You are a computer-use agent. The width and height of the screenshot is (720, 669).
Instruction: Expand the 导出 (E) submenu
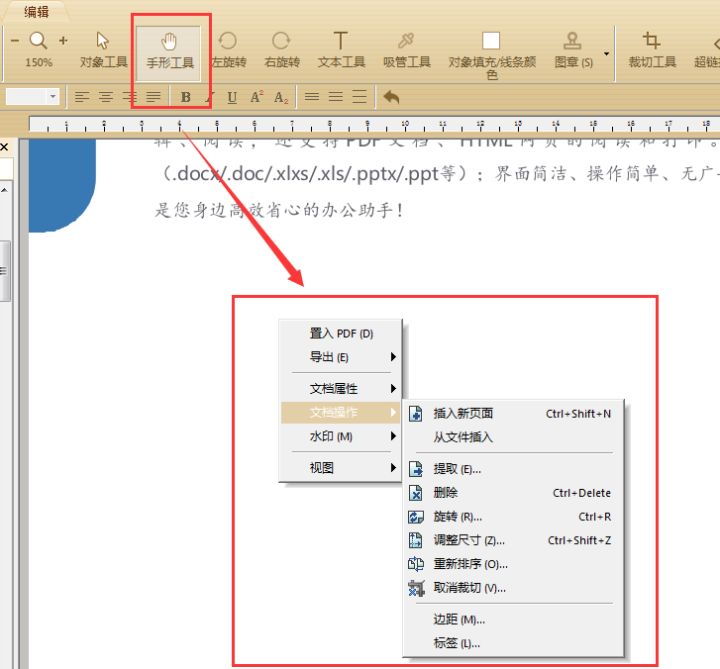tap(341, 357)
